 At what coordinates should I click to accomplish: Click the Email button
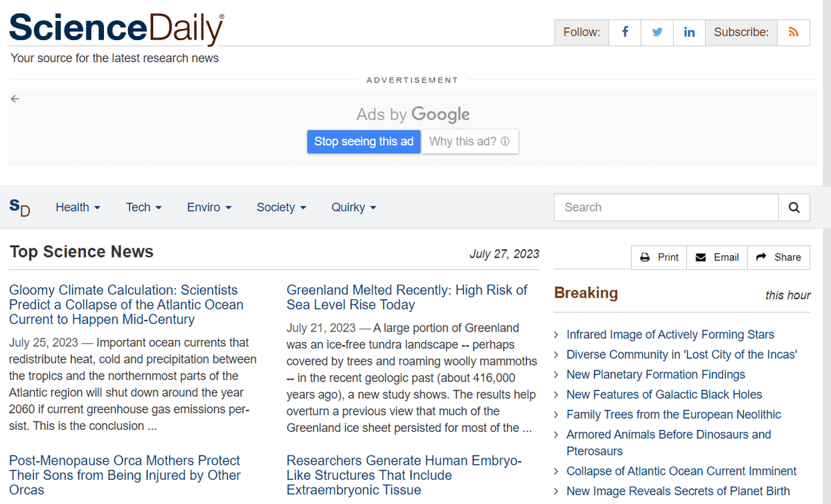[x=717, y=257]
